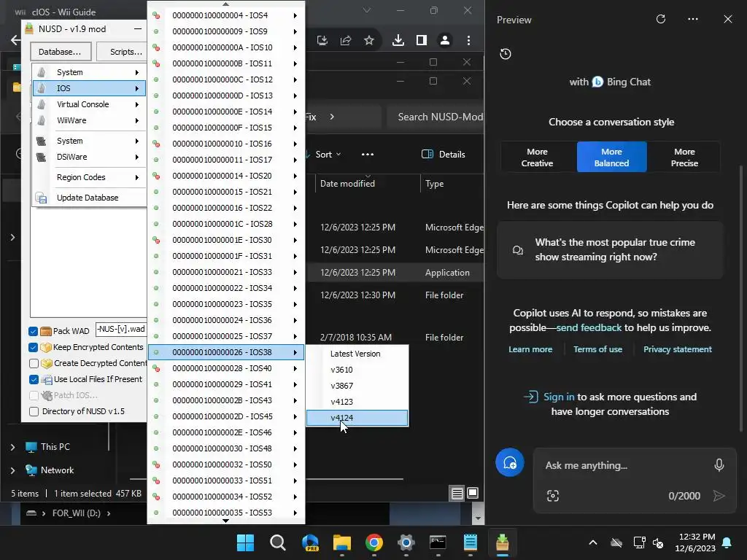Screen dimensions: 747x560
Task: Open the notification bell in system tray
Action: (x=727, y=542)
